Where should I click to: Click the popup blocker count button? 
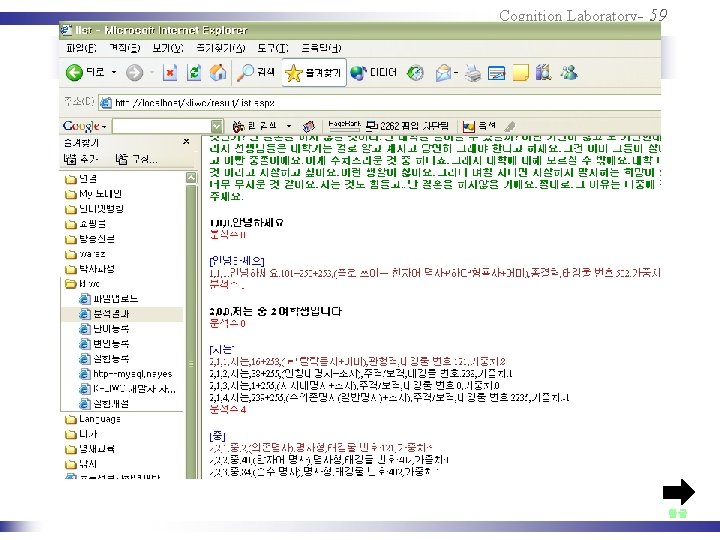coord(407,125)
